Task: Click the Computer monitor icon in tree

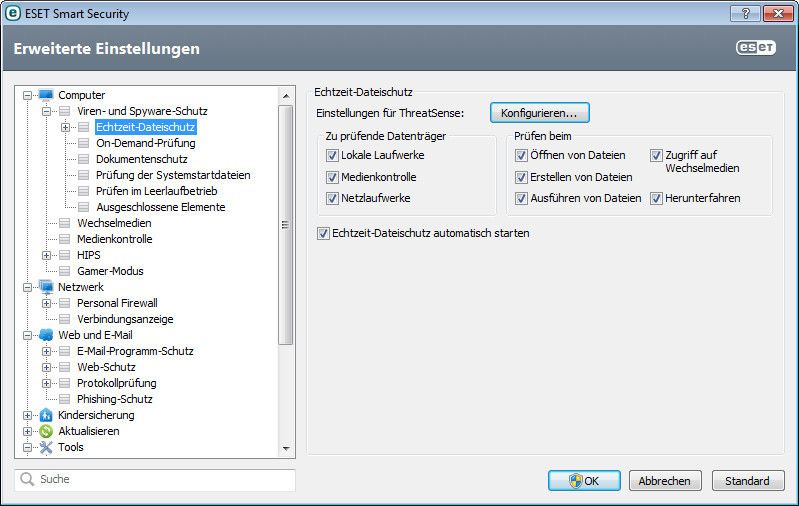Action: click(x=46, y=95)
